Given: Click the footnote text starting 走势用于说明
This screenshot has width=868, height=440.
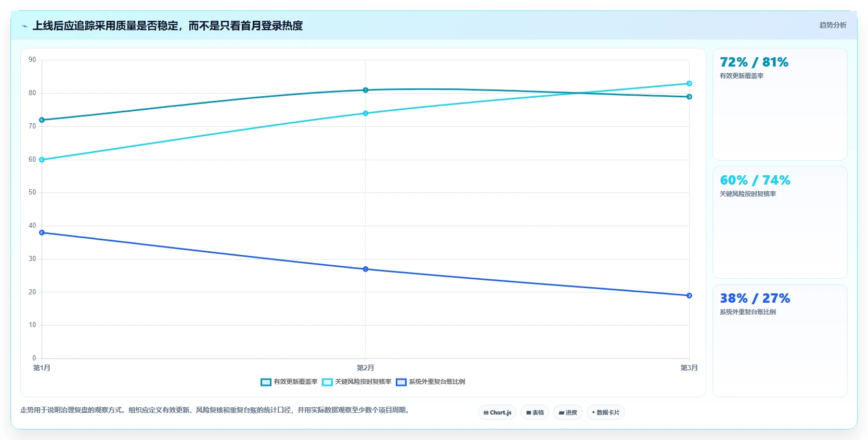Looking at the screenshot, I should point(216,410).
